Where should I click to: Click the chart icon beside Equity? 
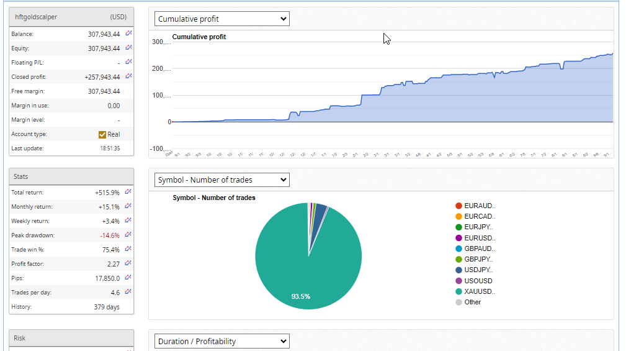pyautogui.click(x=128, y=48)
